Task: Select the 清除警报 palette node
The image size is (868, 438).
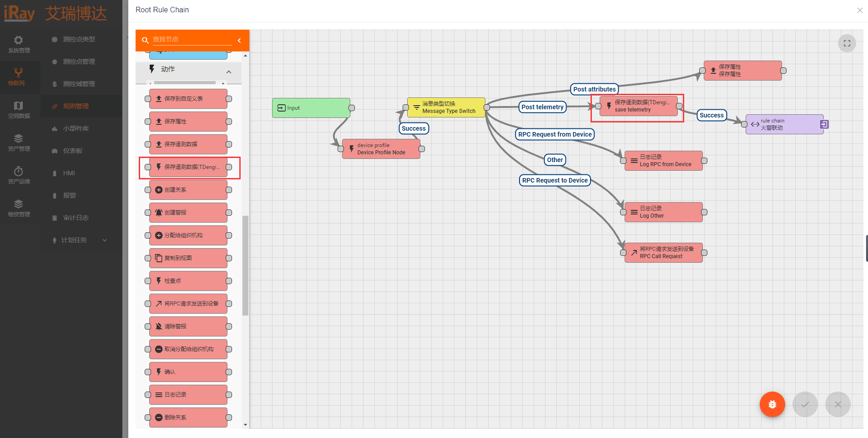Action: click(x=188, y=326)
